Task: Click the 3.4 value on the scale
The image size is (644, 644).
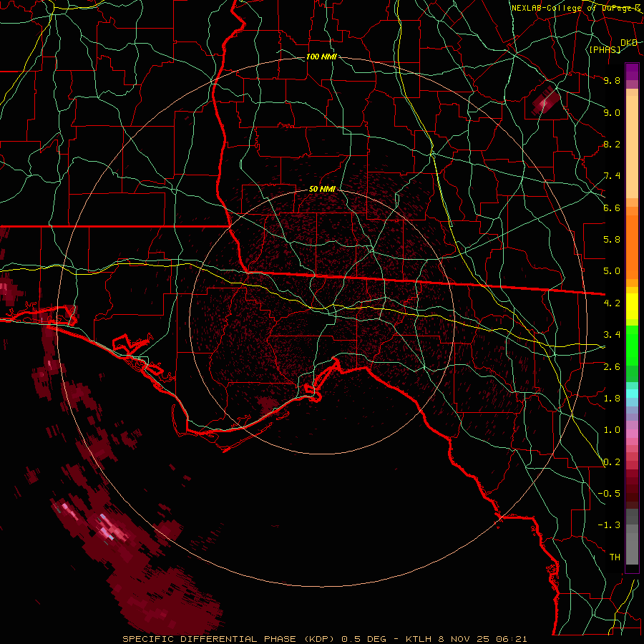Action: tap(612, 335)
